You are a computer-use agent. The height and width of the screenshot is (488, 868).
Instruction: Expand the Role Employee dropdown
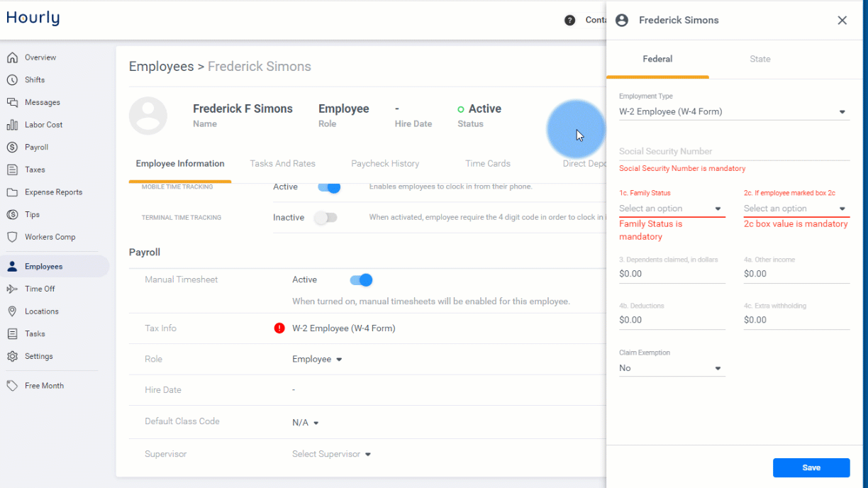tap(317, 360)
